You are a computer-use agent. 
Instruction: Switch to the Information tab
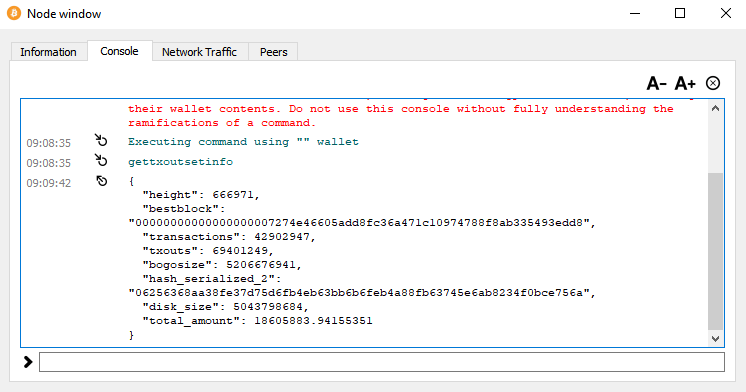click(48, 52)
